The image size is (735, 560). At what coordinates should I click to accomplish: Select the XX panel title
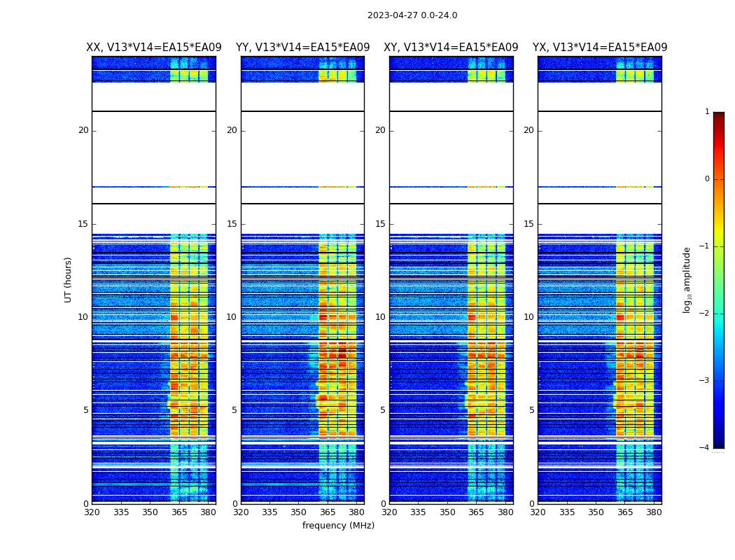point(153,48)
